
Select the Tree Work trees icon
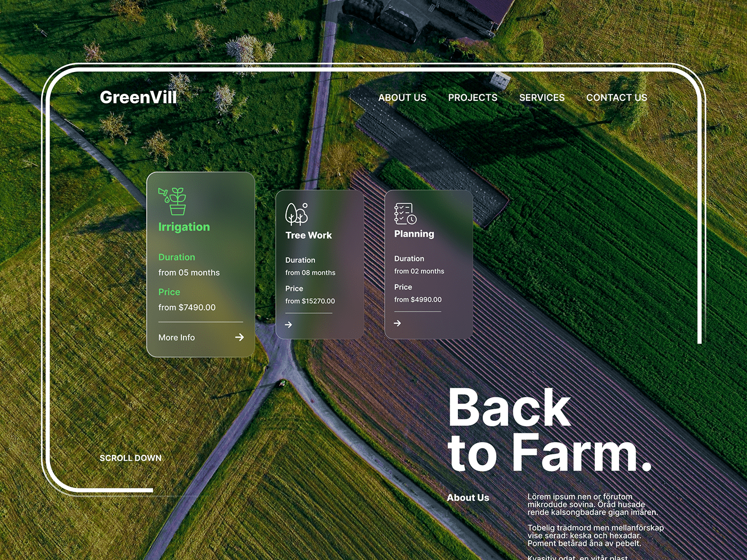point(297,213)
